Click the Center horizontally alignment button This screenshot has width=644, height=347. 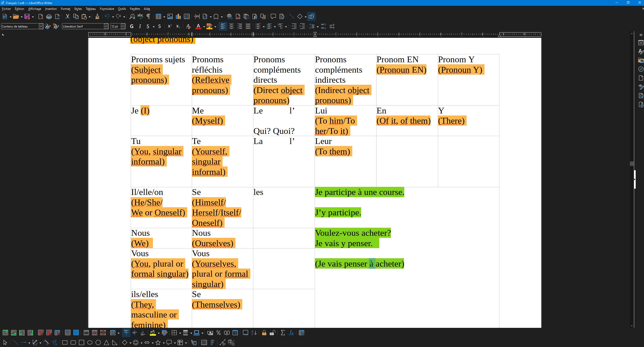231,26
